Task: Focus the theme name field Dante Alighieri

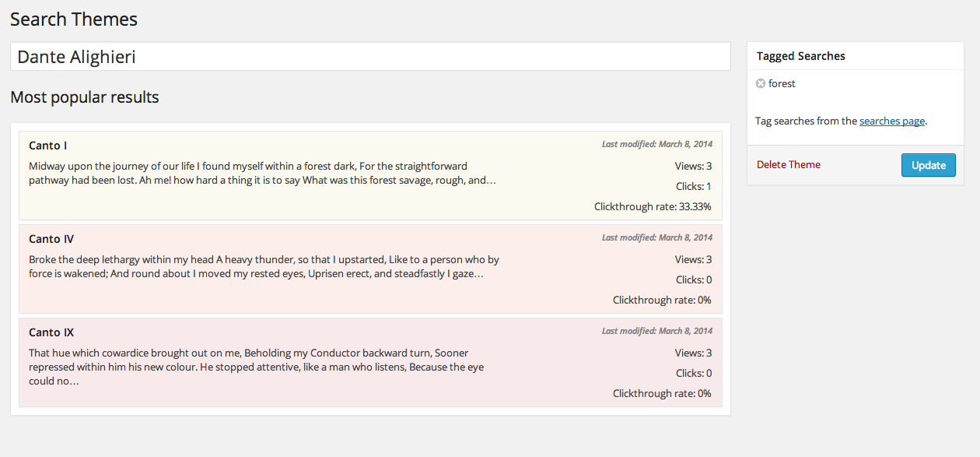Action: tap(370, 56)
